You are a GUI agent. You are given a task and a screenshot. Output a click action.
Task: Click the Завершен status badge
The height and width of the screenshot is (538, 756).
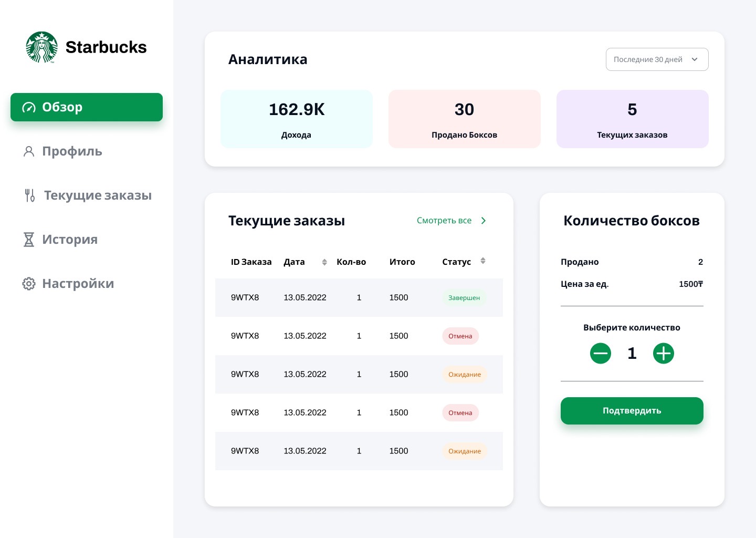pos(464,298)
